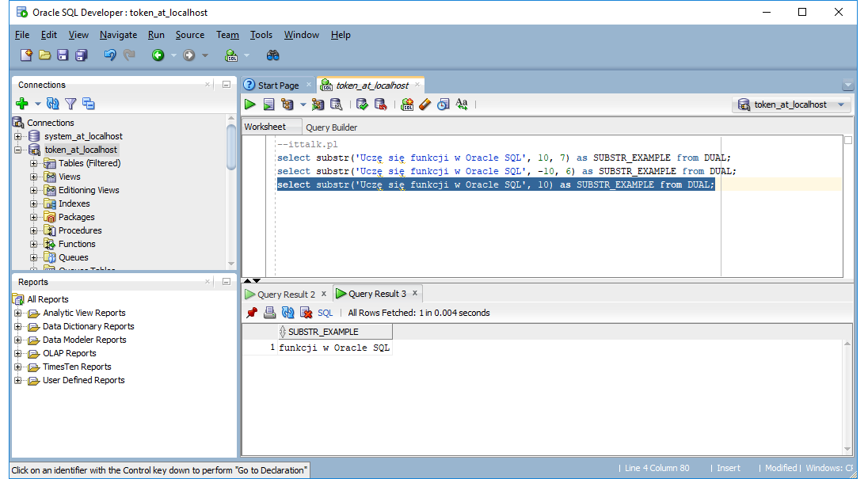The height and width of the screenshot is (479, 868).
Task: Navigate forward with the gray arrow
Action: coord(189,55)
